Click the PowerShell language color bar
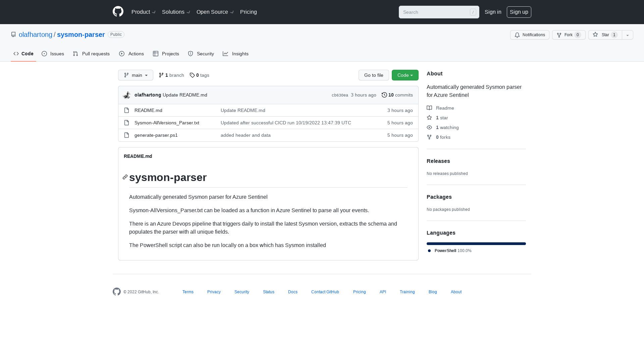Viewport: 644px width, 362px height. pos(476,244)
